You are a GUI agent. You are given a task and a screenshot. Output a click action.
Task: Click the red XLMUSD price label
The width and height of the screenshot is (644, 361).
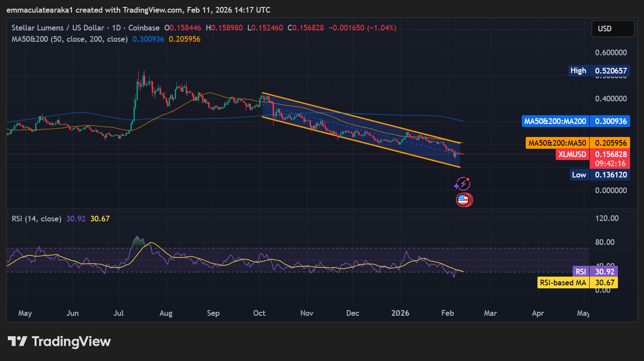[572, 154]
